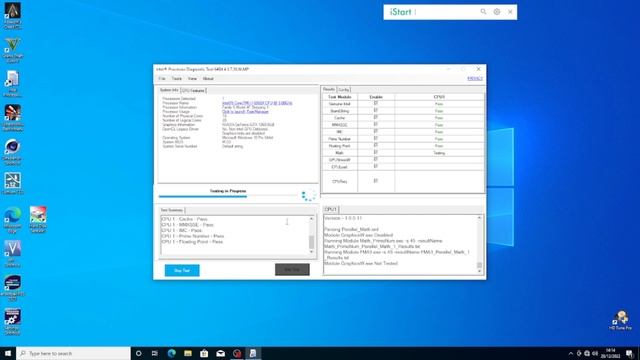This screenshot has height=360, width=640.
Task: Show hidden system tray icons
Action: click(x=571, y=353)
